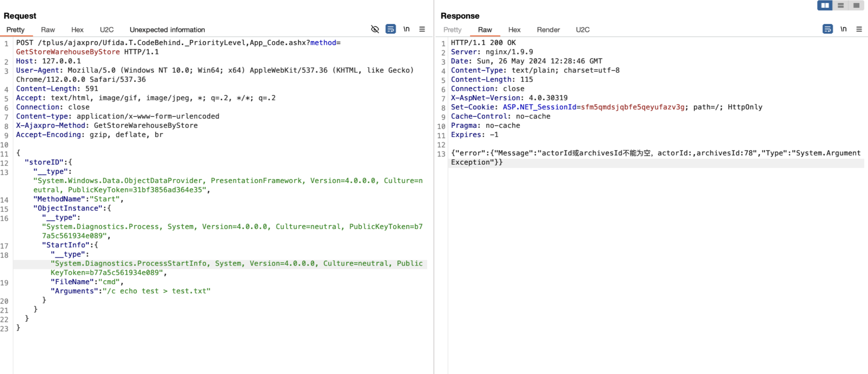
Task: Click the Host: 127.0.0.1 header line
Action: (x=49, y=61)
